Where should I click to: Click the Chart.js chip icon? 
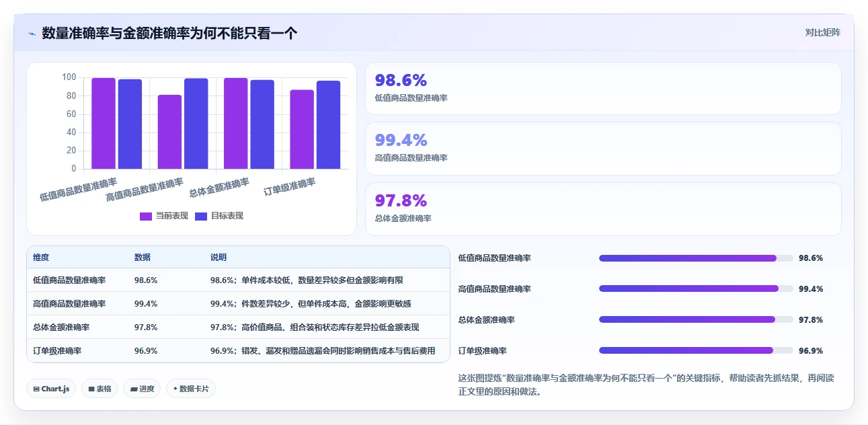click(36, 389)
